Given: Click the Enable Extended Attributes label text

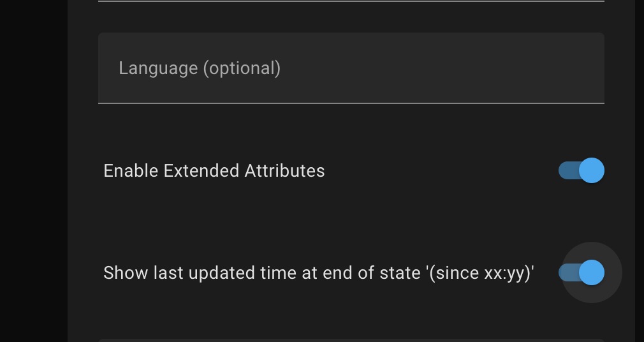Looking at the screenshot, I should [x=214, y=171].
